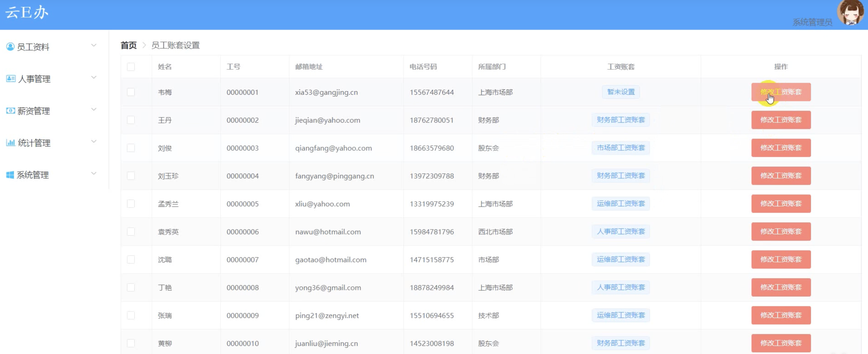Modify salary account for 刘俊
868x354 pixels.
click(x=781, y=148)
